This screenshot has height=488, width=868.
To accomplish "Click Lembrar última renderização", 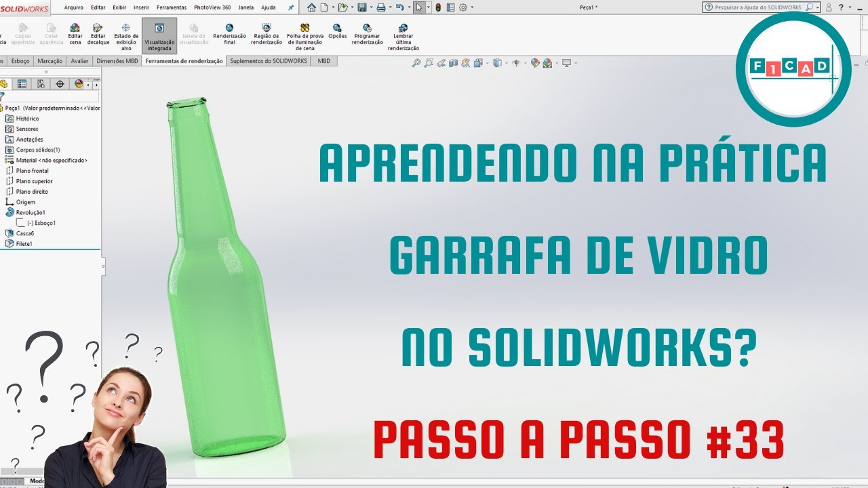I will pos(403,37).
